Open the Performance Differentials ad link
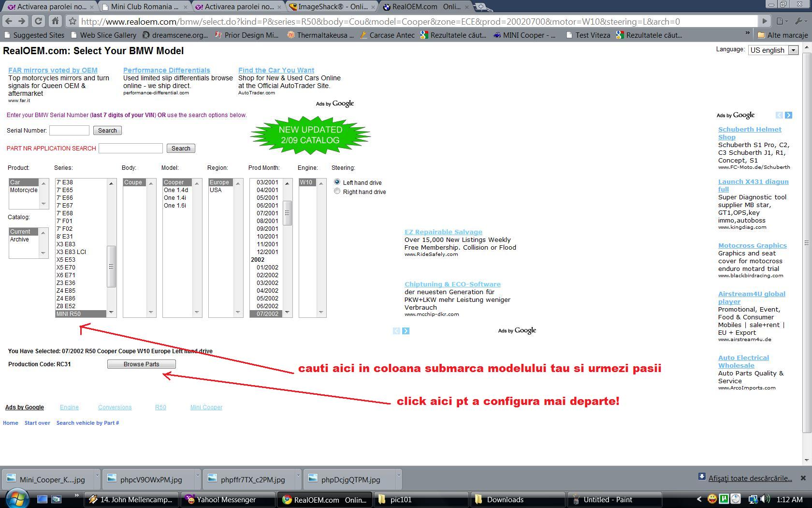This screenshot has height=508, width=812. tap(167, 70)
